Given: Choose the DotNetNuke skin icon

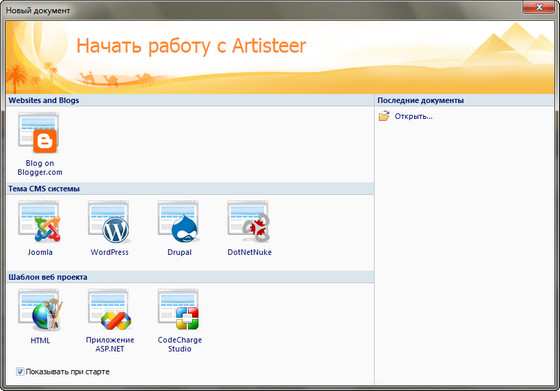Looking at the screenshot, I should click(248, 221).
